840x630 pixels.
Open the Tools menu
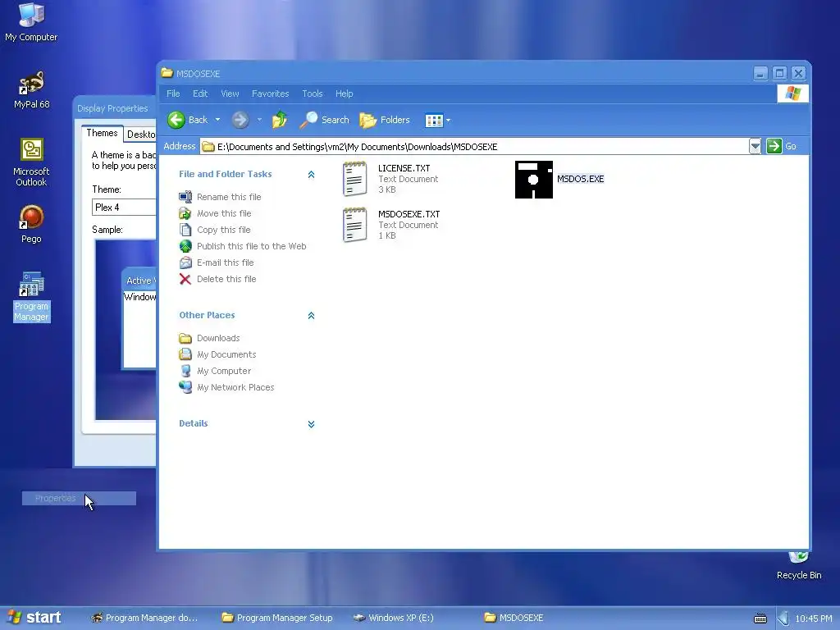coord(313,94)
